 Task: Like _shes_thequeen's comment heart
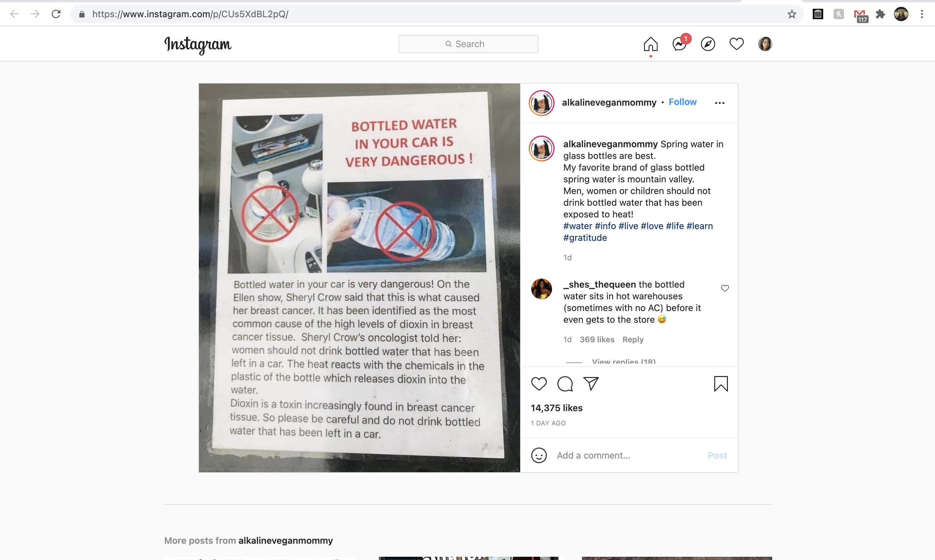coord(725,288)
